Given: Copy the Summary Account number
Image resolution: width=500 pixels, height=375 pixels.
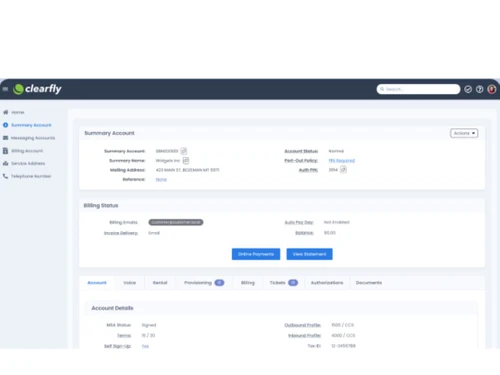Looking at the screenshot, I should coord(184,151).
